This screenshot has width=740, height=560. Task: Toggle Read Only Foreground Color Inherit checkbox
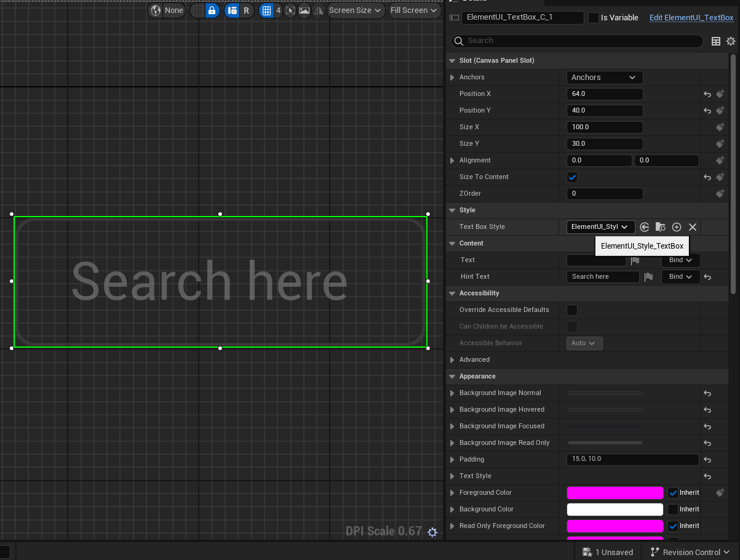coord(673,526)
